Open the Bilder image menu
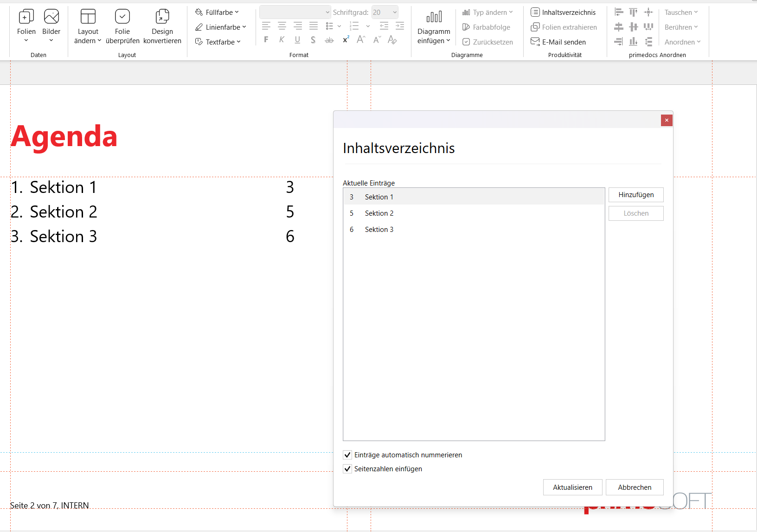This screenshot has width=757, height=532. point(51,26)
